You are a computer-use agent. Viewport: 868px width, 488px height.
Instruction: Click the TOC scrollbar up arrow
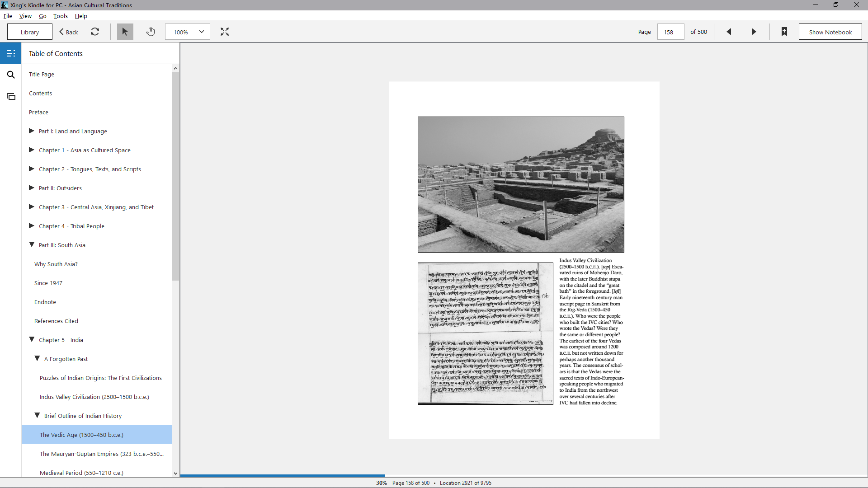[x=175, y=68]
